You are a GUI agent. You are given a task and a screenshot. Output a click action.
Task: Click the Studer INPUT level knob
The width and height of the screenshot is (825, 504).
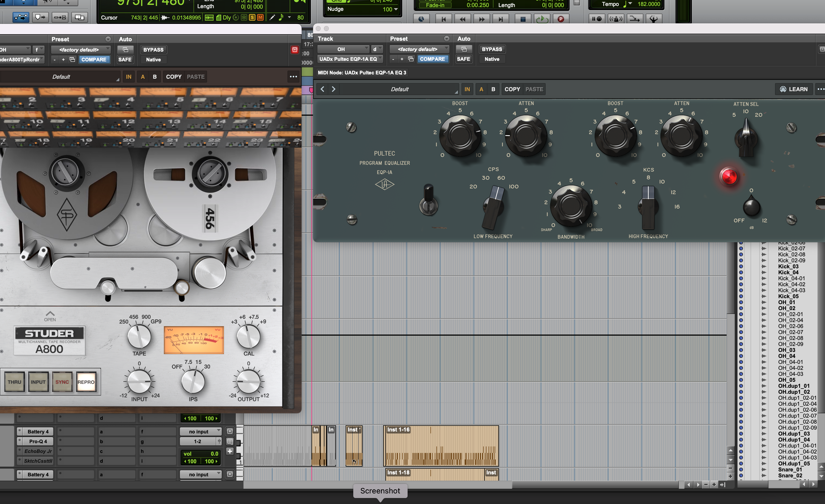pos(139,382)
